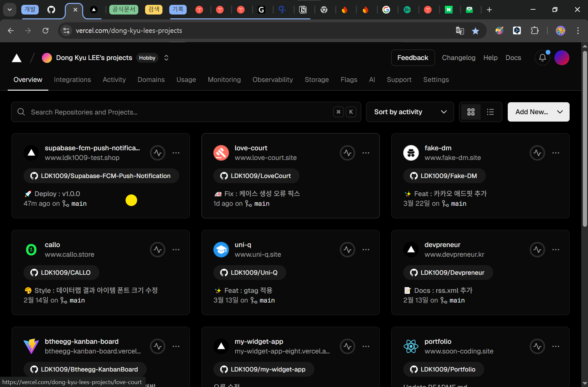Open more options menu for callo
The height and width of the screenshot is (387, 588).
[x=176, y=250]
